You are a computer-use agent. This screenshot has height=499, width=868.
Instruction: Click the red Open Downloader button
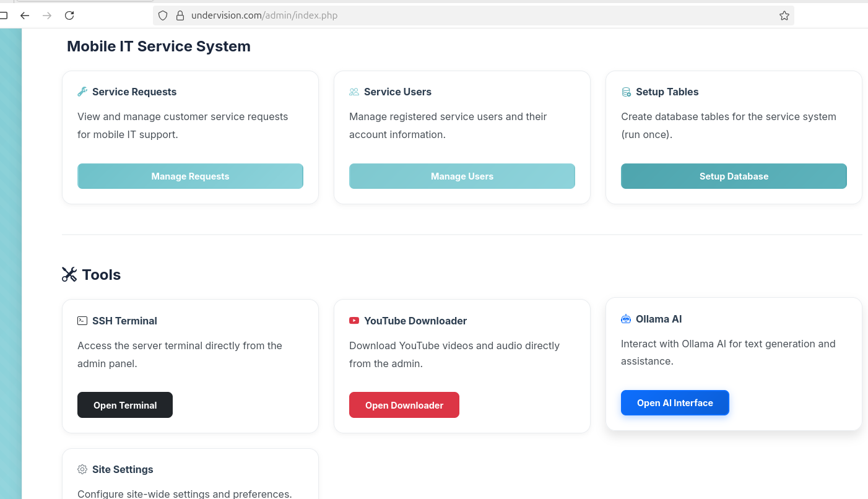point(404,405)
